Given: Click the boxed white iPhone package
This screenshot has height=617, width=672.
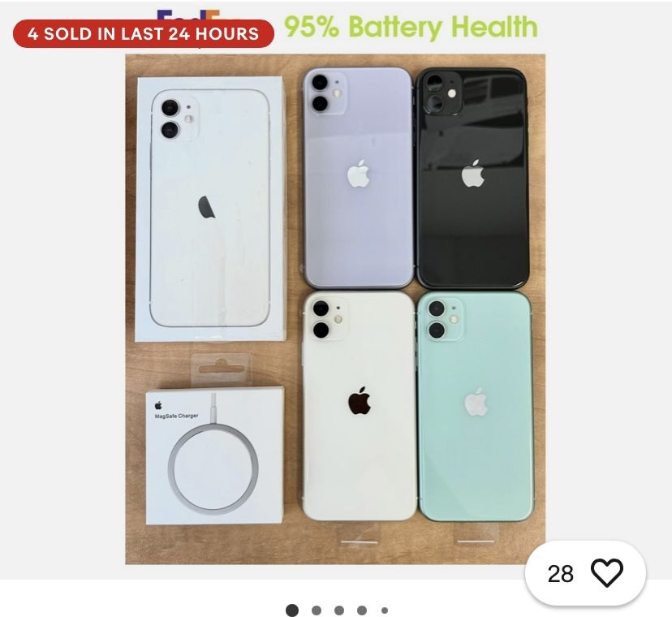Looking at the screenshot, I should pyautogui.click(x=210, y=209).
